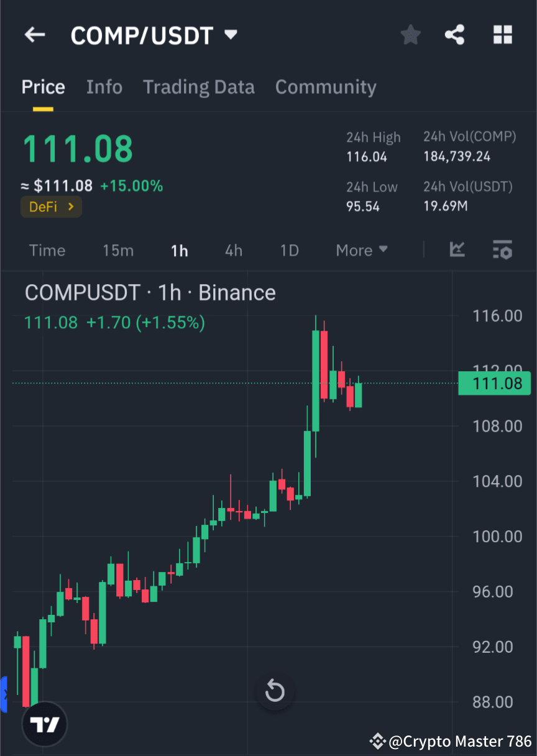The image size is (537, 756).
Task: Enable the 1D chart interval
Action: 289,250
